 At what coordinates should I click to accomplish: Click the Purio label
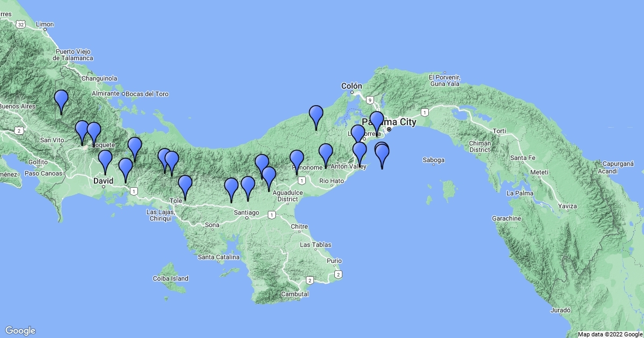coord(334,261)
